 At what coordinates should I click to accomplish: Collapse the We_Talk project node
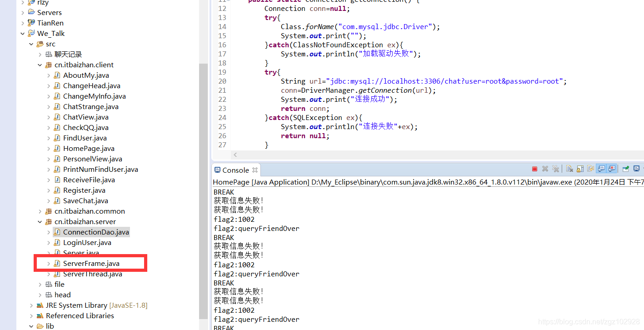coord(22,33)
